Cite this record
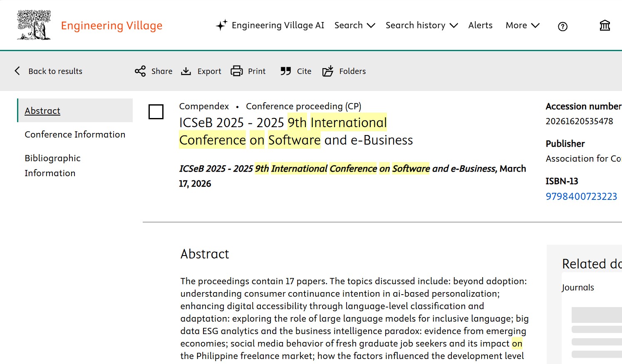Viewport: 622px width, 364px height. pyautogui.click(x=304, y=71)
